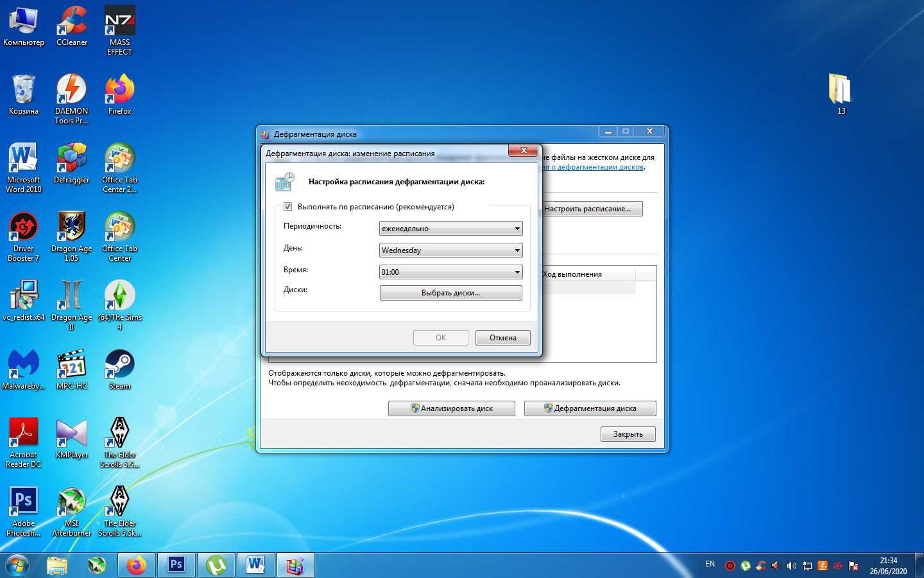924x578 pixels.
Task: Click the Дефрагментация диска button
Action: 590,408
